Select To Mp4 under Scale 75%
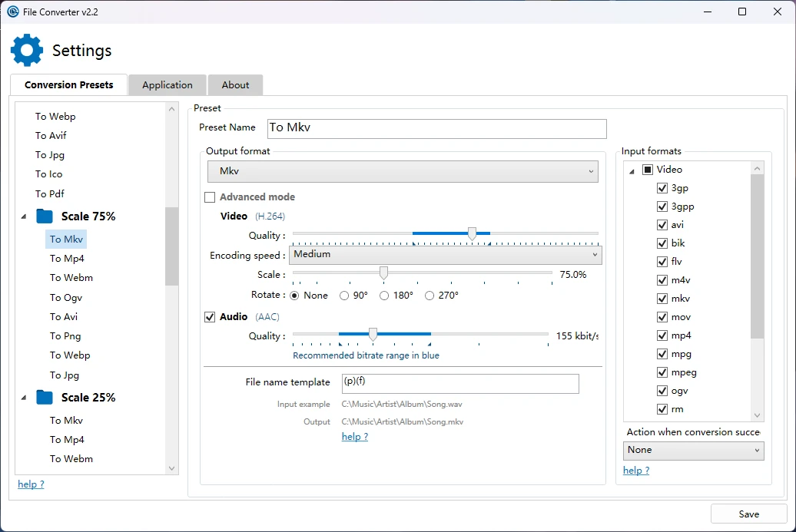This screenshot has height=532, width=796. 67,259
